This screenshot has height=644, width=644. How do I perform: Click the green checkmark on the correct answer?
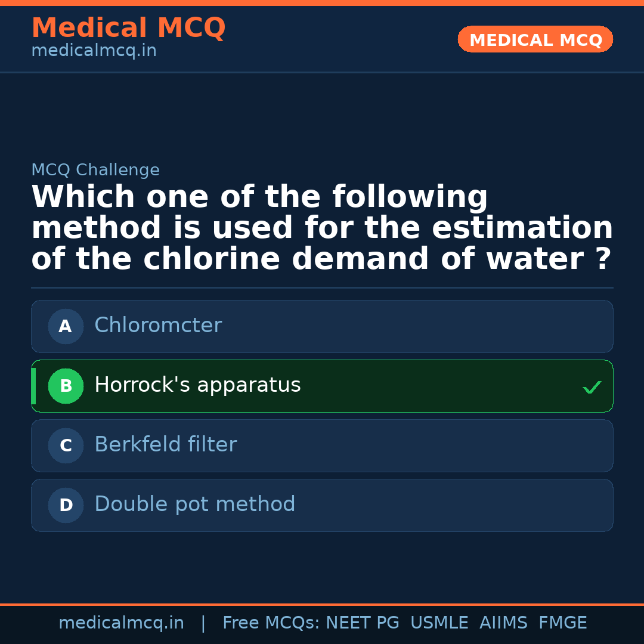click(592, 387)
